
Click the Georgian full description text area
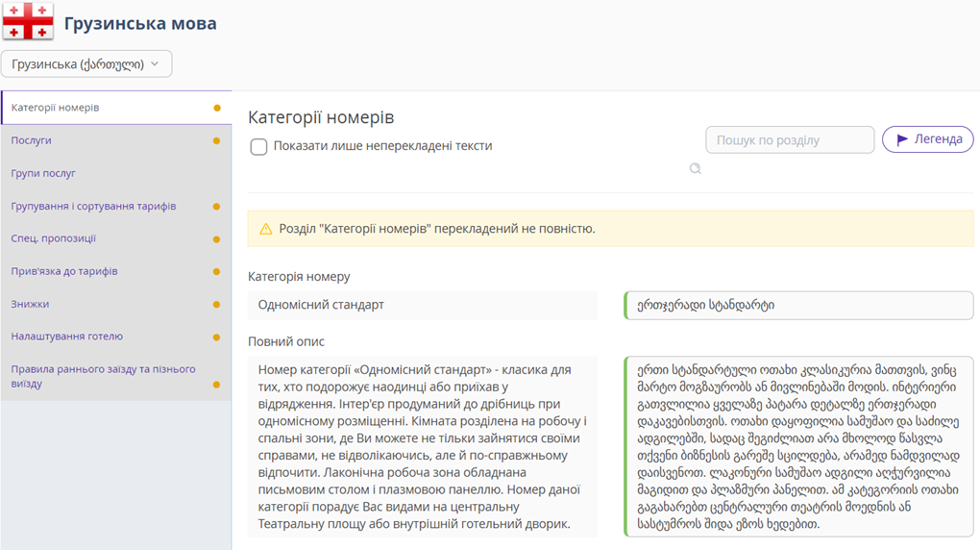click(798, 447)
